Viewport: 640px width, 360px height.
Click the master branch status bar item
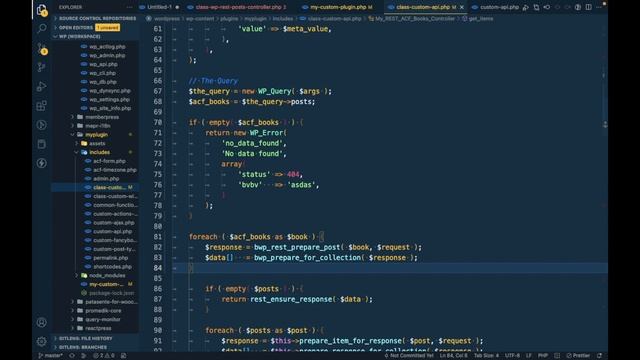coord(51,356)
